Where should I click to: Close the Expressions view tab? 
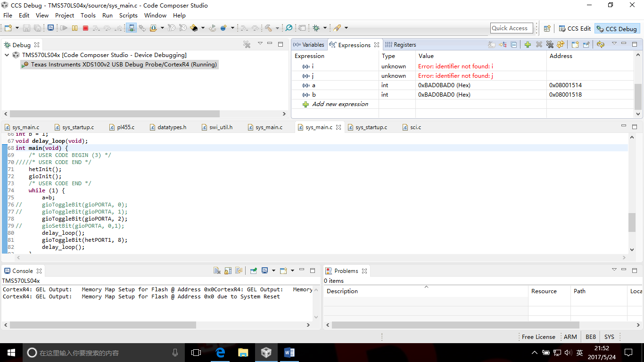tap(377, 45)
